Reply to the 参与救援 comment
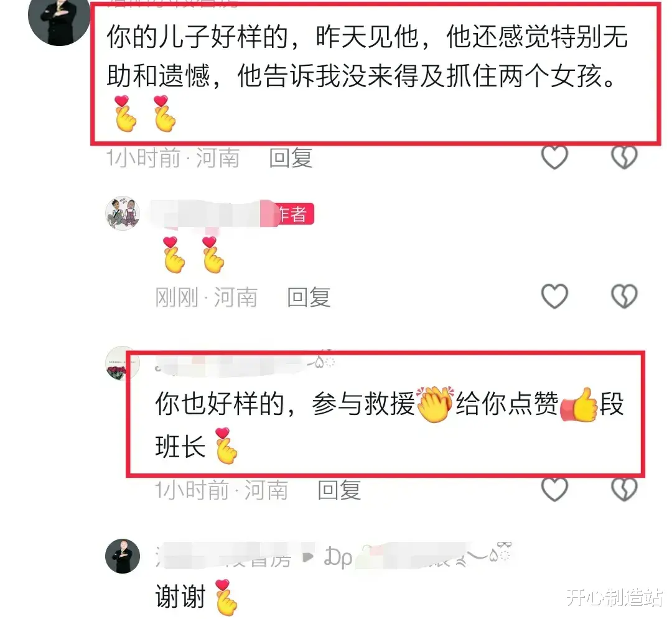 (x=339, y=490)
